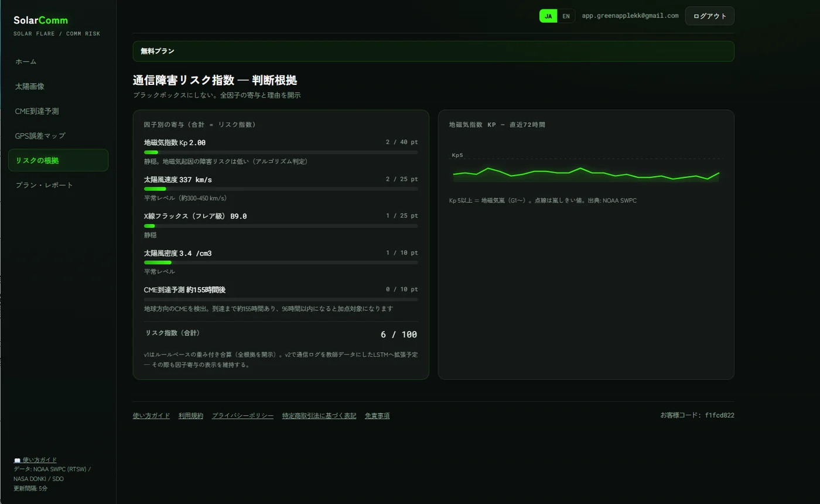Select リスクの根拠 sidebar entry
Image resolution: width=820 pixels, height=504 pixels.
(x=58, y=160)
